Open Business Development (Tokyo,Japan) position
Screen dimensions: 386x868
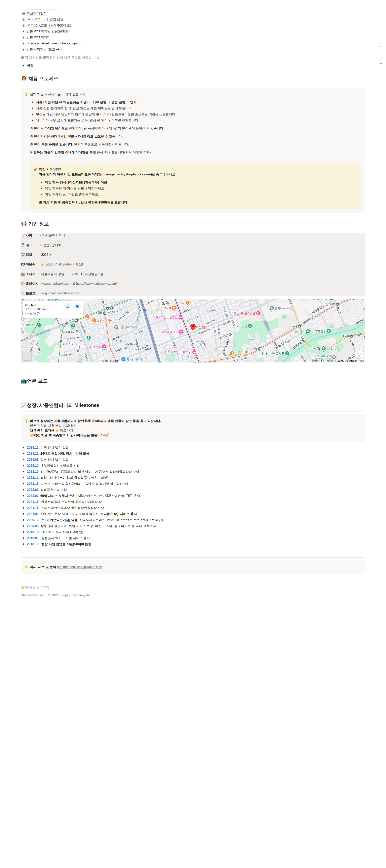53,43
